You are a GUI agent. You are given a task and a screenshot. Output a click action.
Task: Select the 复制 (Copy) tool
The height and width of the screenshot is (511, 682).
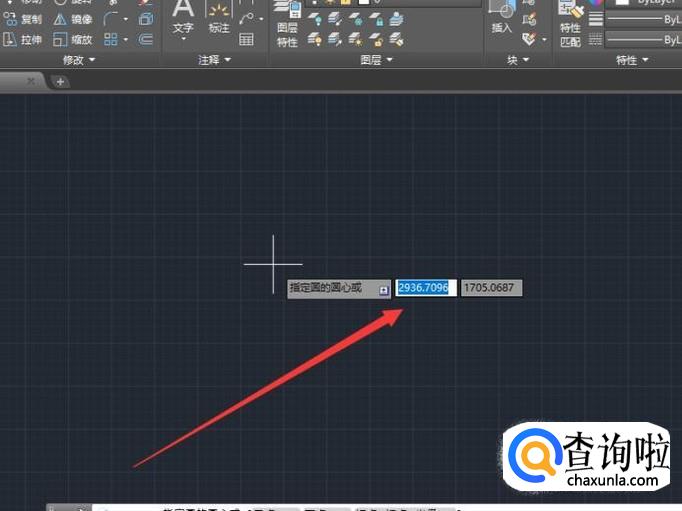23,19
